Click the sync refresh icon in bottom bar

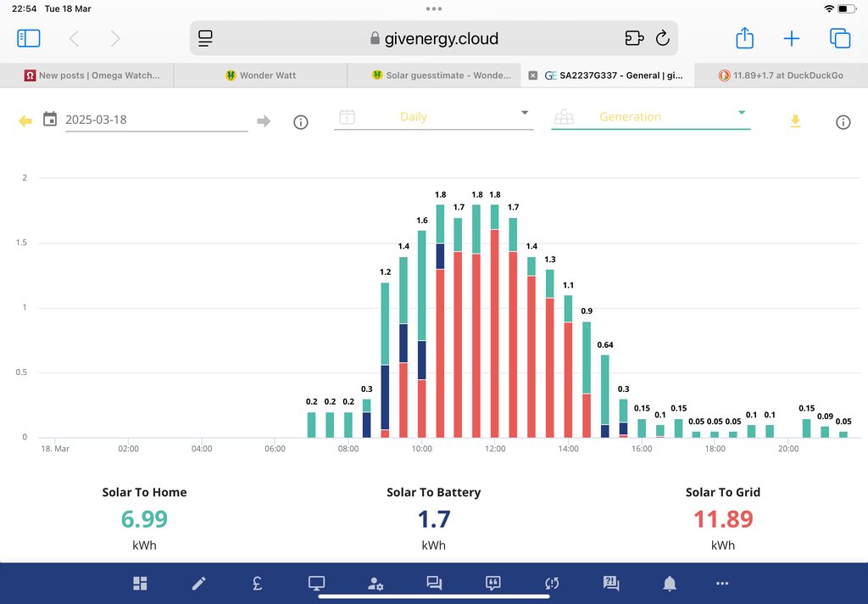tap(552, 583)
